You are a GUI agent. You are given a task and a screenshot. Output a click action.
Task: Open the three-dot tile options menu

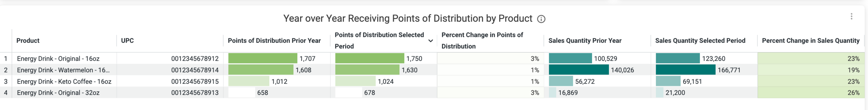[851, 16]
